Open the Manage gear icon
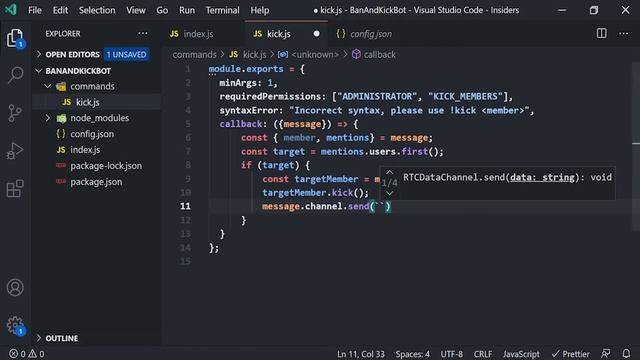Screen dimensions: 640x360 [15, 325]
